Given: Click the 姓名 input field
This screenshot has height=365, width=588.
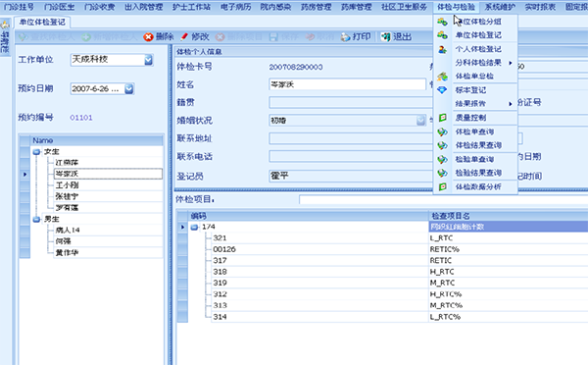Looking at the screenshot, I should [x=347, y=84].
